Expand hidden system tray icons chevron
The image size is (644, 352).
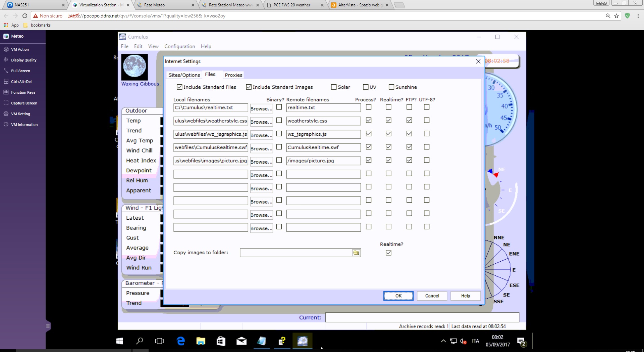[443, 341]
